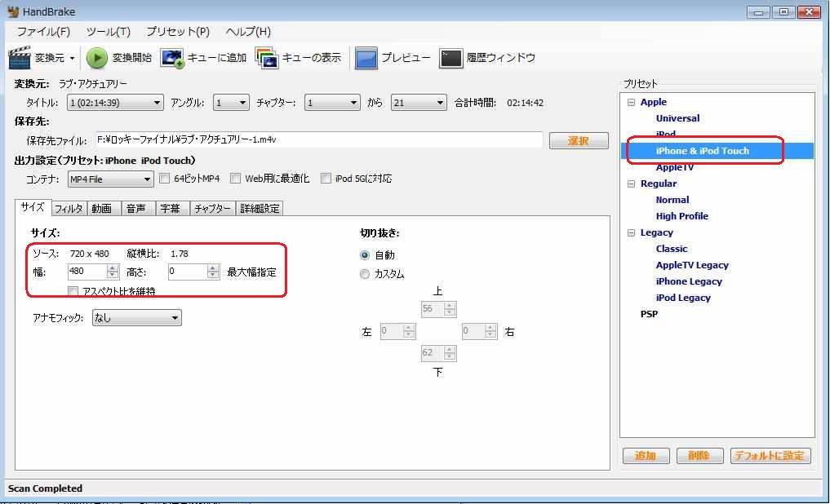Click the green 変換開始 start icon
Screen dimensions: 830x504
[97, 58]
